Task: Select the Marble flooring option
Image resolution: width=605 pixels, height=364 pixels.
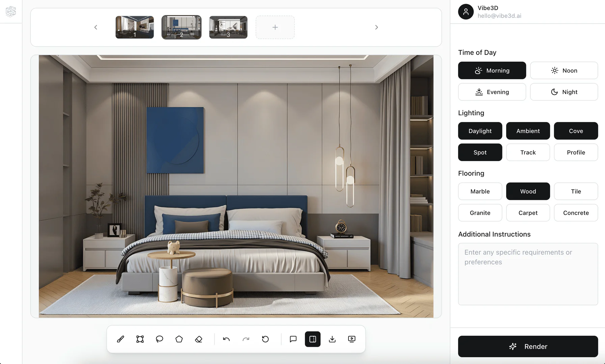Action: click(480, 191)
